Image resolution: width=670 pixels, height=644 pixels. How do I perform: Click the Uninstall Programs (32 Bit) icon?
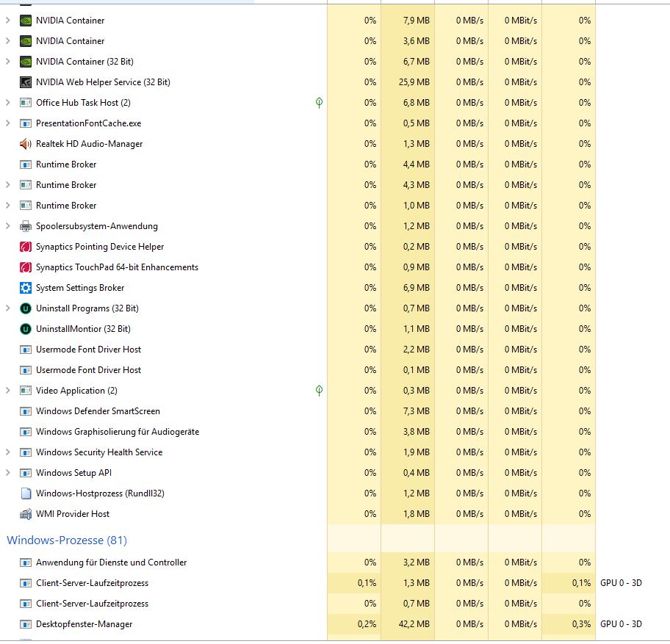[x=26, y=308]
